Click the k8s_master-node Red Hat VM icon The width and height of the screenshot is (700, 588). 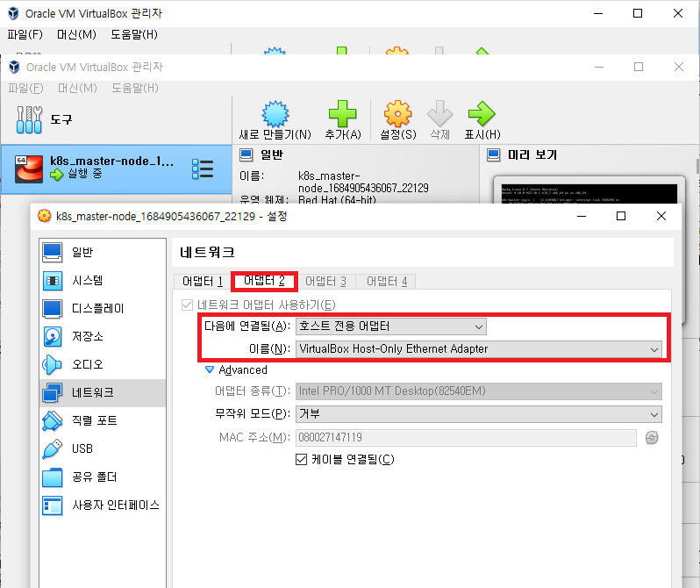(x=29, y=169)
